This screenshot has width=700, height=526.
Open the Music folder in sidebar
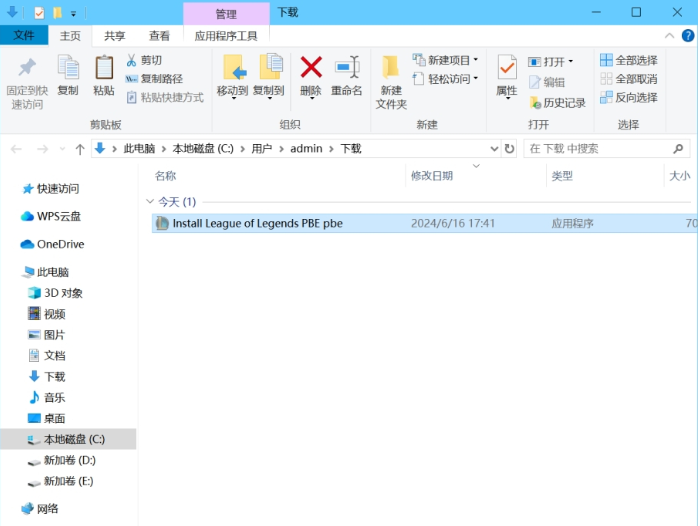47,397
